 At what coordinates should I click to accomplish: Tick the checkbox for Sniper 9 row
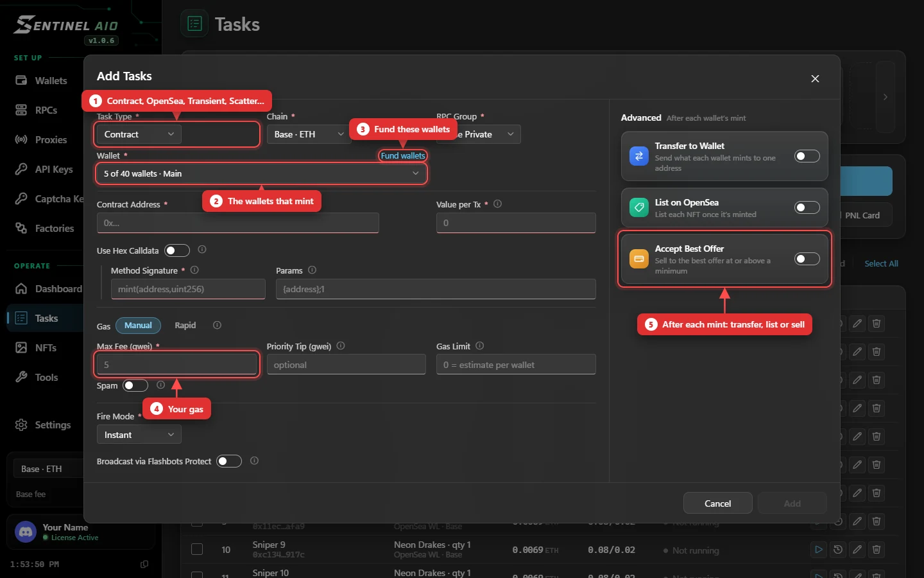click(197, 550)
